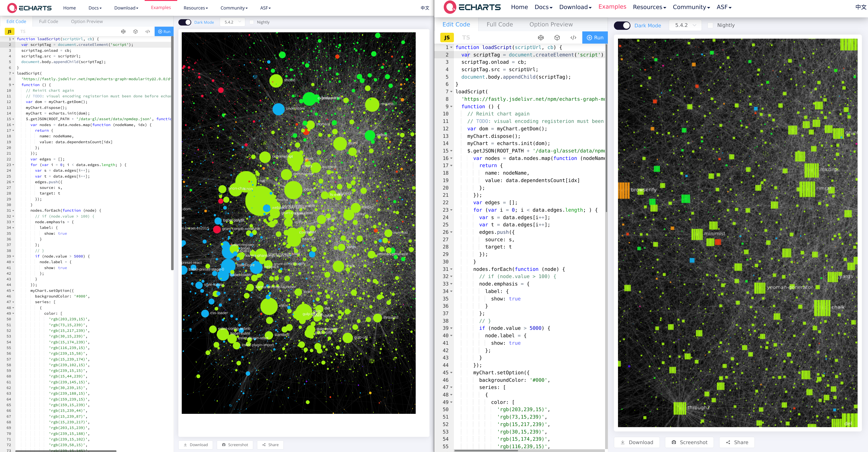The height and width of the screenshot is (452, 868).
Task: Expand Resources menu in right window
Action: coord(649,7)
